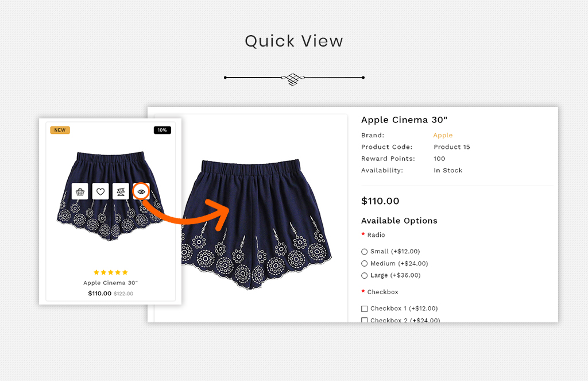Select the Medium (+$24.00) radio option

(x=364, y=264)
